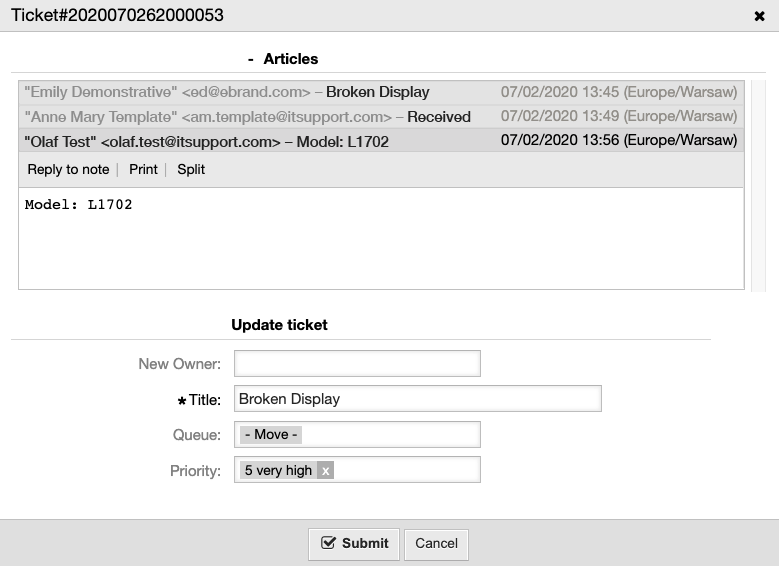
Task: Click the Print article link
Action: (x=143, y=169)
